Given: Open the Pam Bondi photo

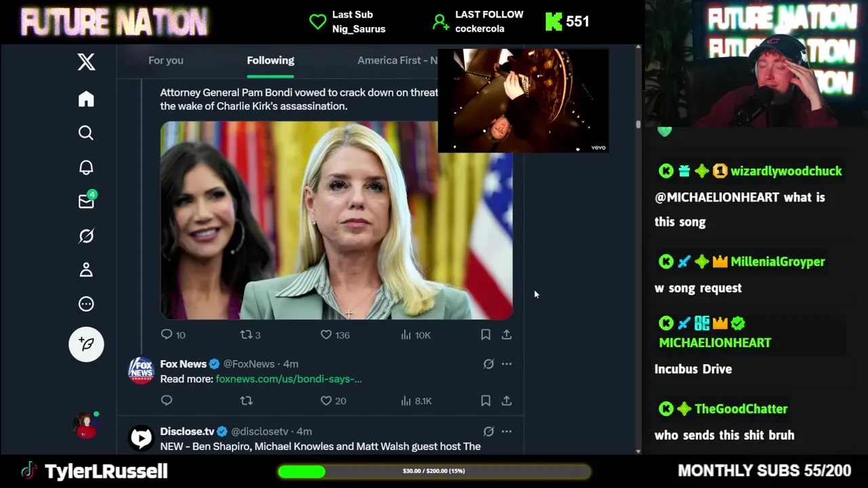Looking at the screenshot, I should [336, 220].
